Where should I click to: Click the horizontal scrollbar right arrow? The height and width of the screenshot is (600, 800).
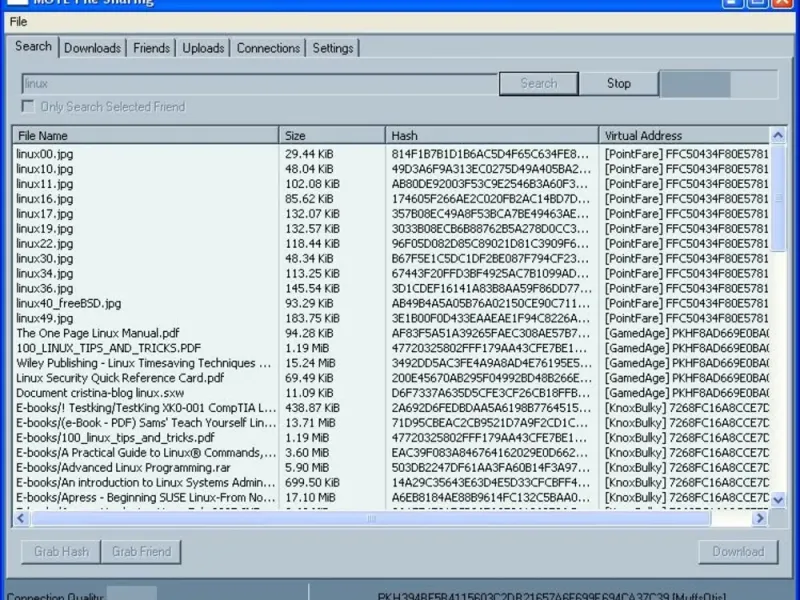click(760, 518)
